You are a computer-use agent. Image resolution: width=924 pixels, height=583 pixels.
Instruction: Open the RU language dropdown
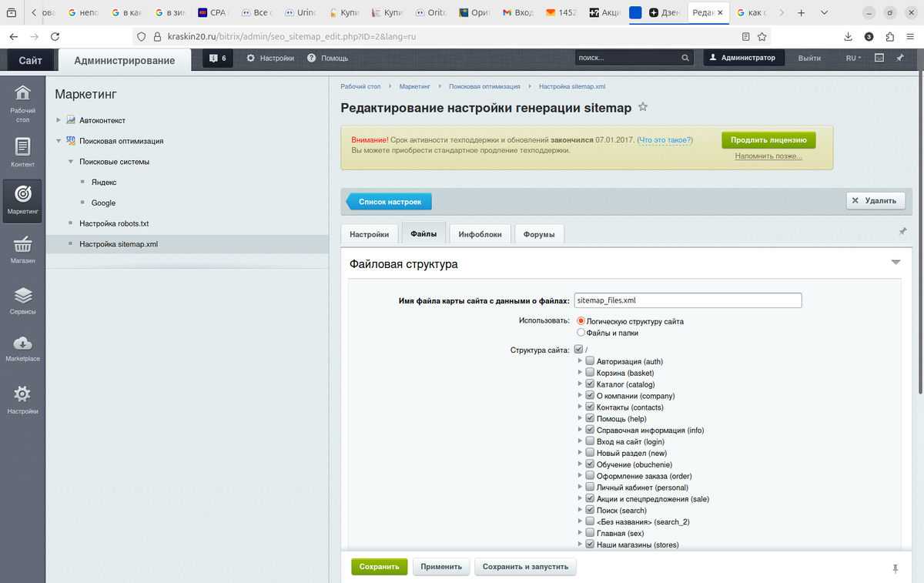(x=853, y=58)
